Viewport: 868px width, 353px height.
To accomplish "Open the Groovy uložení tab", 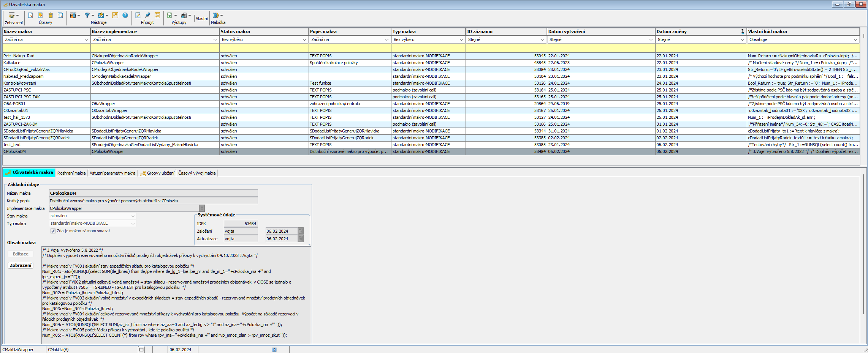I will point(157,173).
